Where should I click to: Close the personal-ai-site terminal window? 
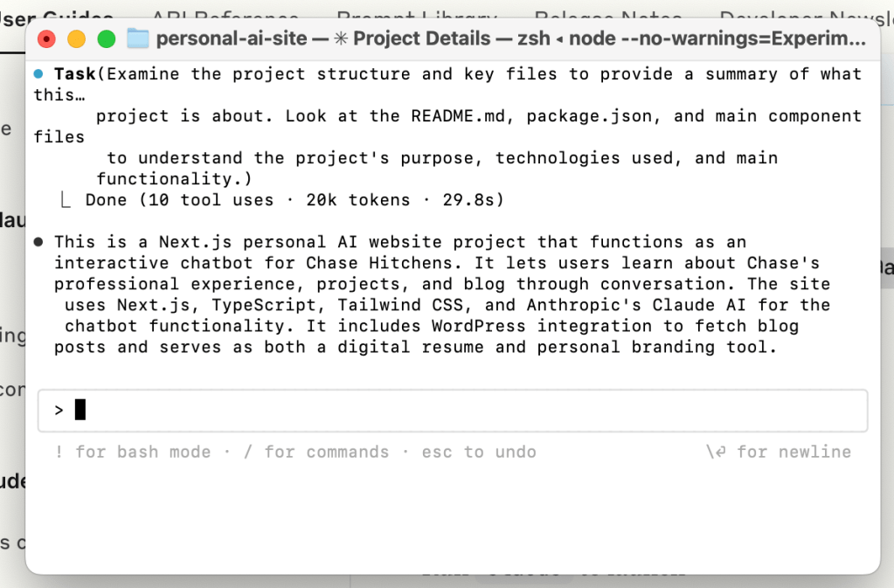click(47, 38)
